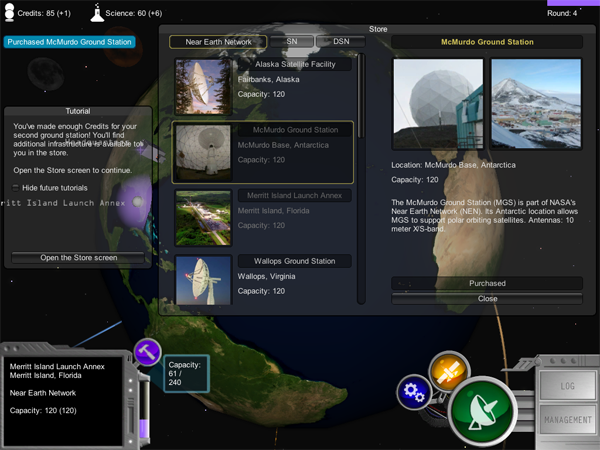Click McMurdo Ground Station list thumbnail
The width and height of the screenshot is (600, 450).
[203, 152]
